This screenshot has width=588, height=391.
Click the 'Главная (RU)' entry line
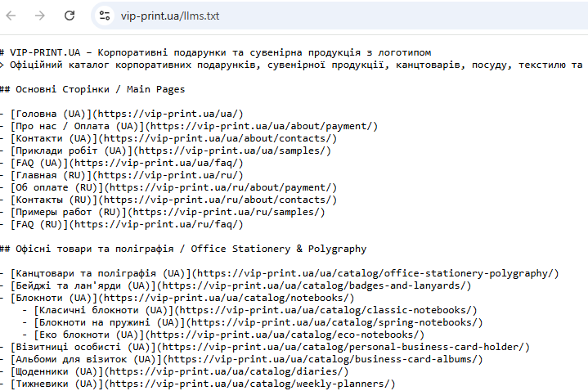click(122, 175)
